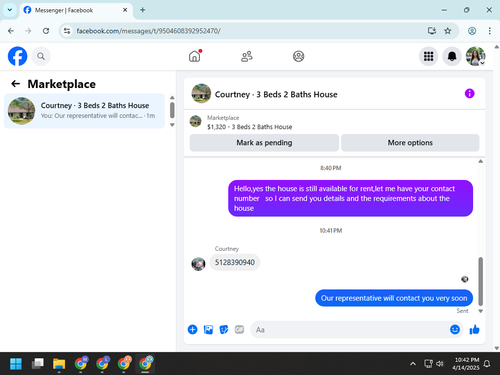Click Courtney's chat header title
The width and height of the screenshot is (500, 375).
(276, 95)
